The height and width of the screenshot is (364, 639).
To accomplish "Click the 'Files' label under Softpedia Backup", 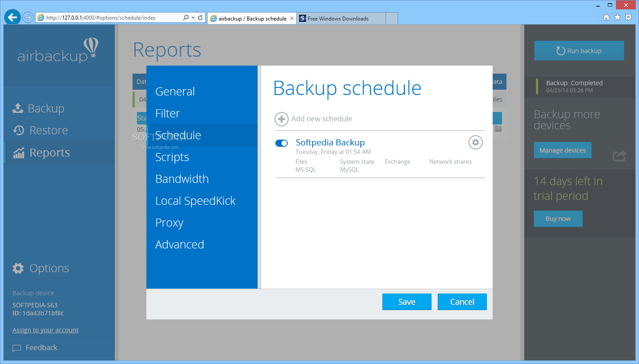I will [x=301, y=161].
